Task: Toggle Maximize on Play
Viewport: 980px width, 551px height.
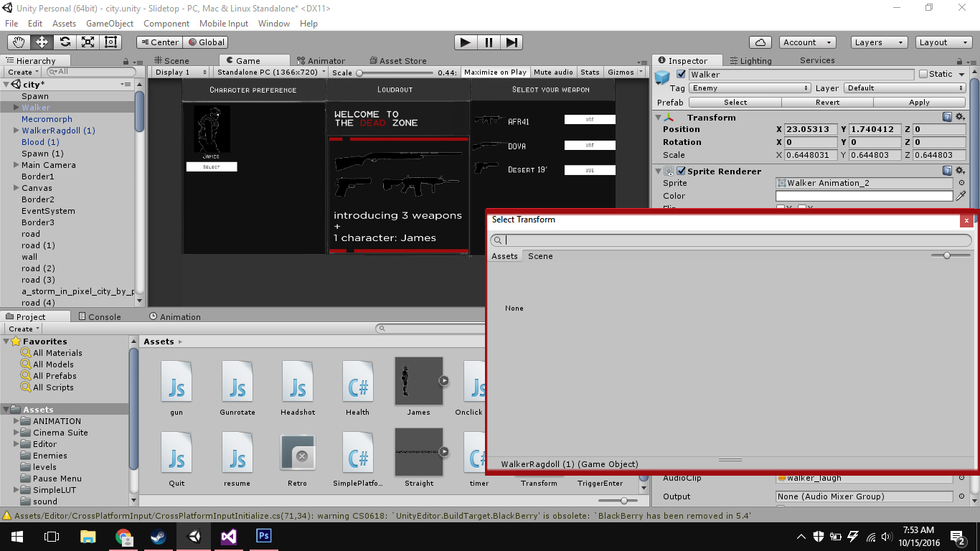Action: [x=495, y=72]
